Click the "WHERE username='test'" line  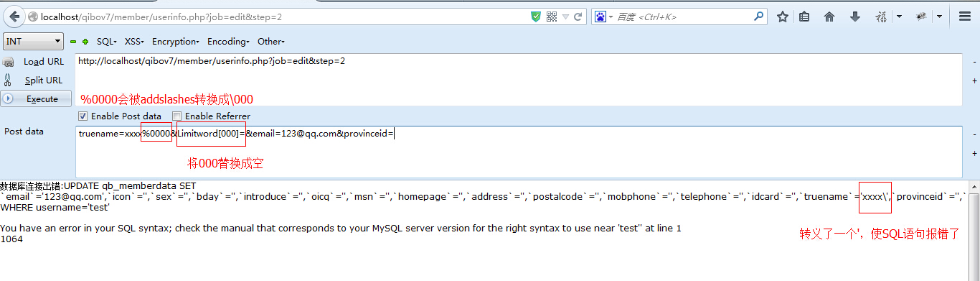point(55,208)
